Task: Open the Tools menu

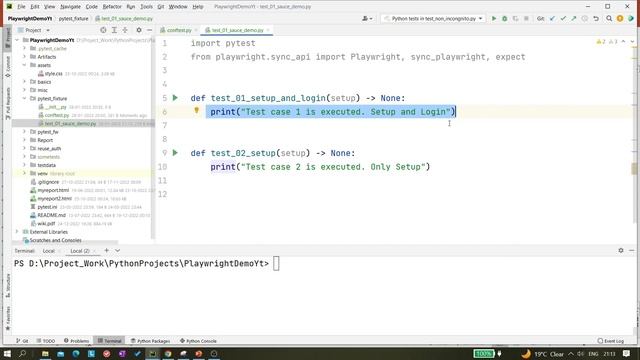Action: click(146, 7)
